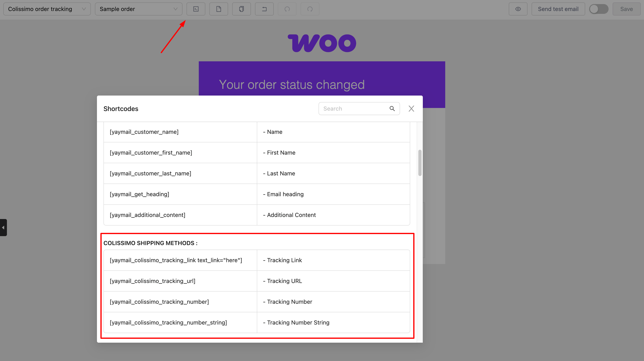Click the Shortcodes list scrollbar thumb
Viewport: 644px width, 361px height.
coord(420,163)
